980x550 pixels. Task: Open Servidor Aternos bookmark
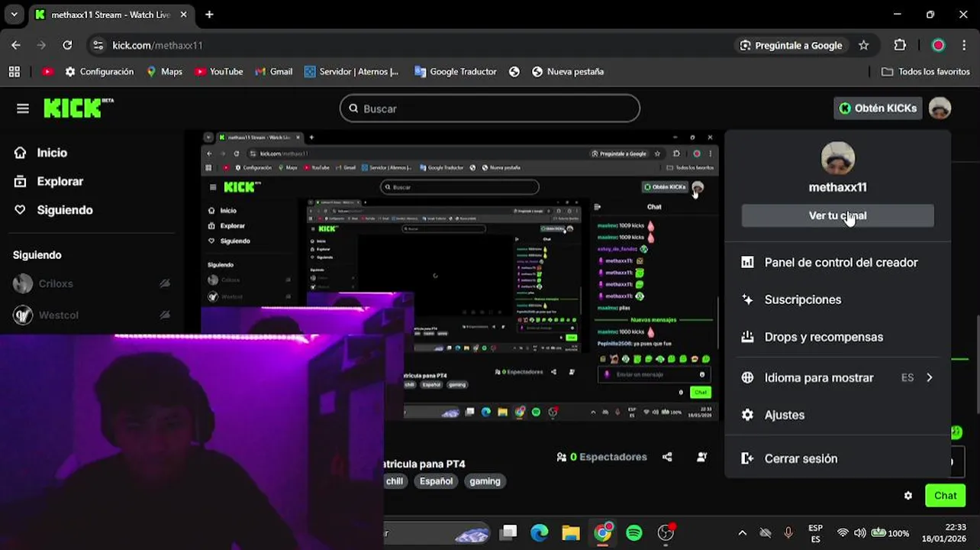point(351,72)
